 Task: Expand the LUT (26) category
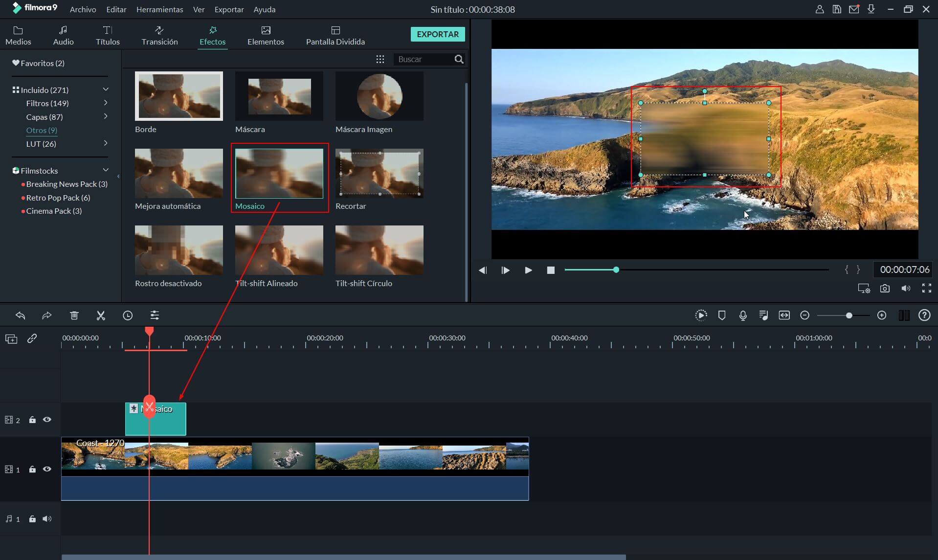pyautogui.click(x=105, y=143)
